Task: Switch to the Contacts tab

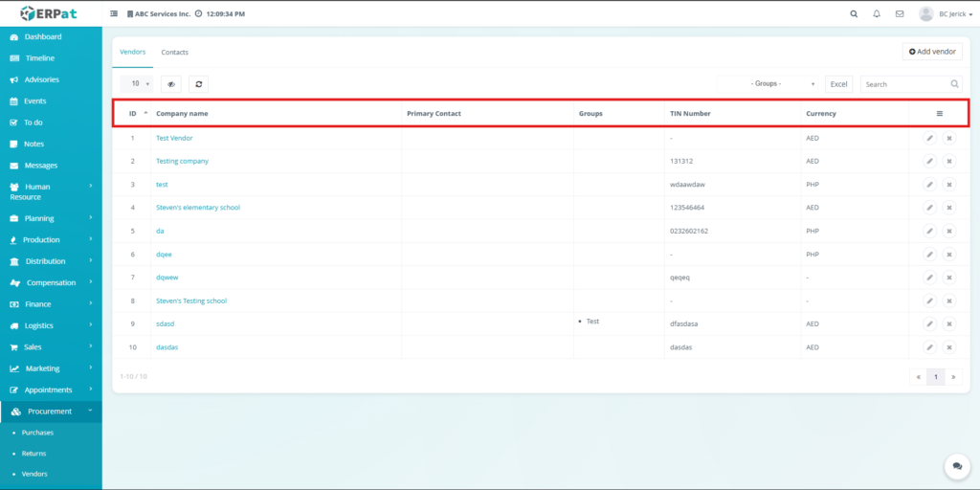Action: [174, 52]
